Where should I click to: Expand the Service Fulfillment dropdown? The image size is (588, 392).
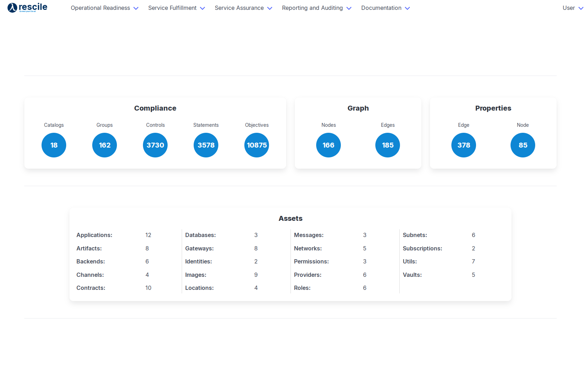(176, 8)
